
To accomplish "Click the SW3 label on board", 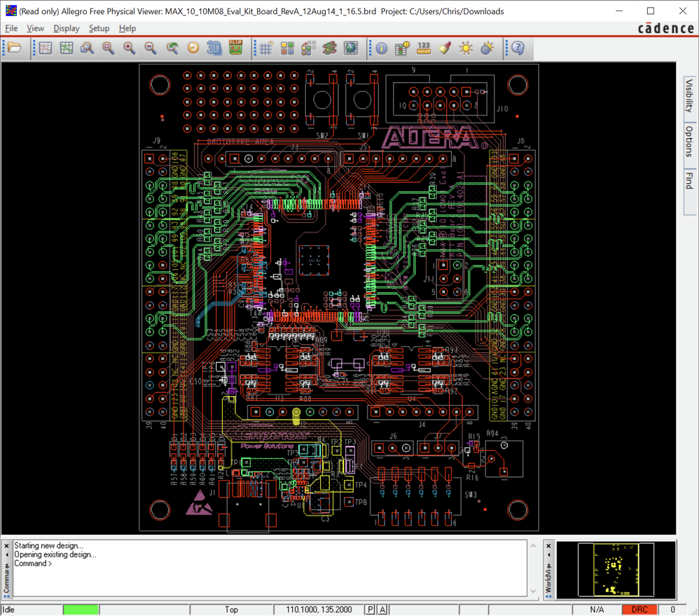I will (x=471, y=495).
